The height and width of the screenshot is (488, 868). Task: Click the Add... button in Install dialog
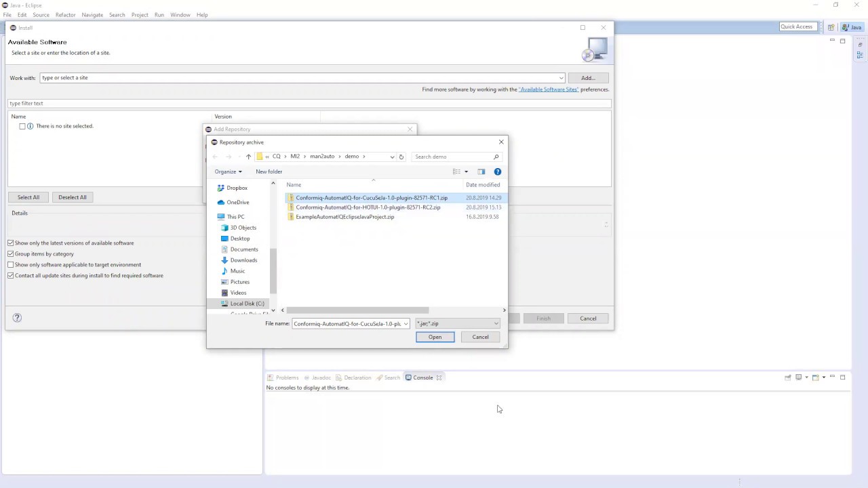click(x=588, y=78)
